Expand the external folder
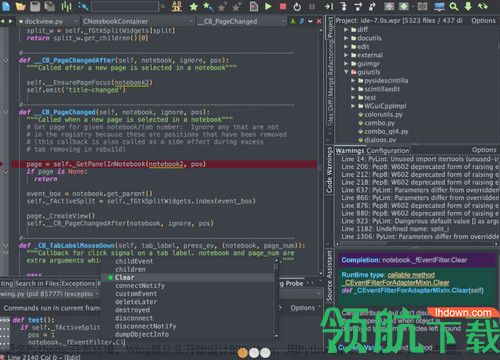 pos(346,55)
